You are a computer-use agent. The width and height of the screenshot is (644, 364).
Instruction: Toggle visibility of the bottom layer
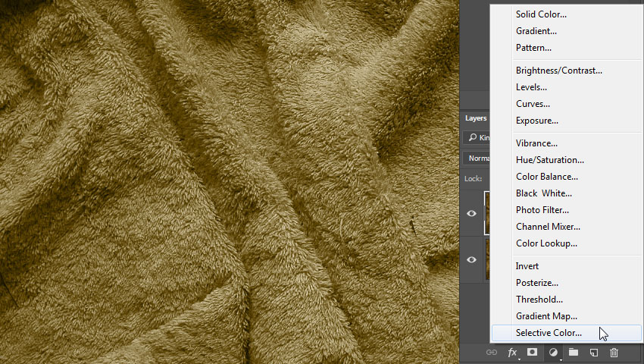(x=472, y=259)
